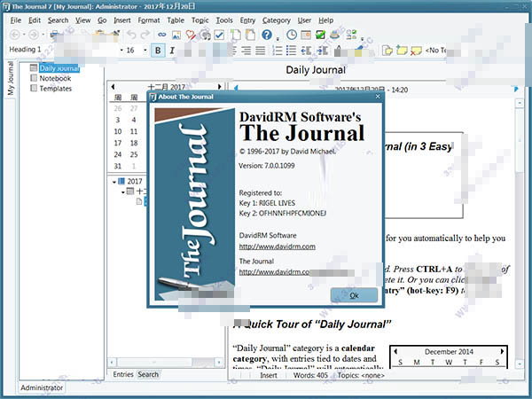Image resolution: width=532 pixels, height=399 pixels.
Task: Go to previous entry with blue left arrow
Action: pos(236,88)
